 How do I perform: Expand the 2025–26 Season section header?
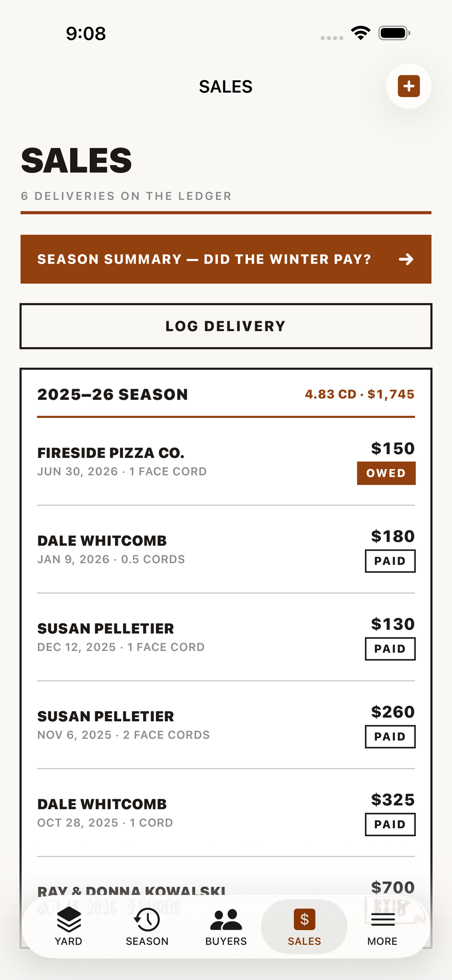point(226,395)
